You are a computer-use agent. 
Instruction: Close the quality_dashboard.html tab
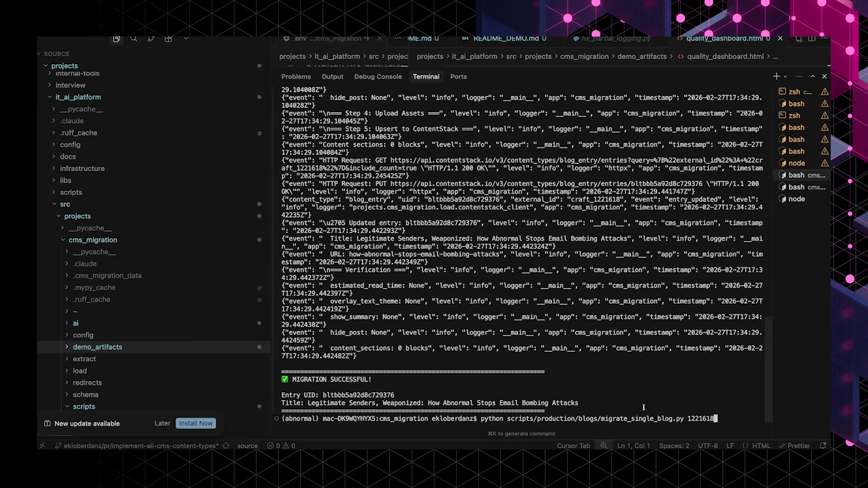pyautogui.click(x=780, y=39)
